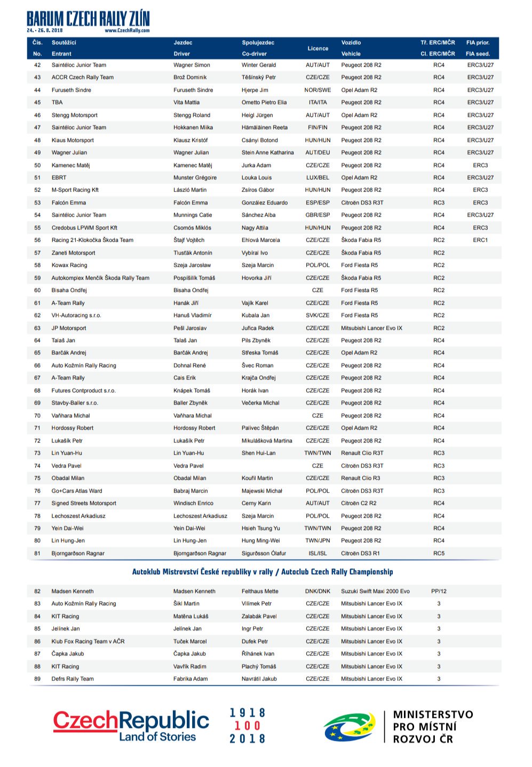Click entrant Autokomplex Menčík Škoda Rally Team

(100, 278)
